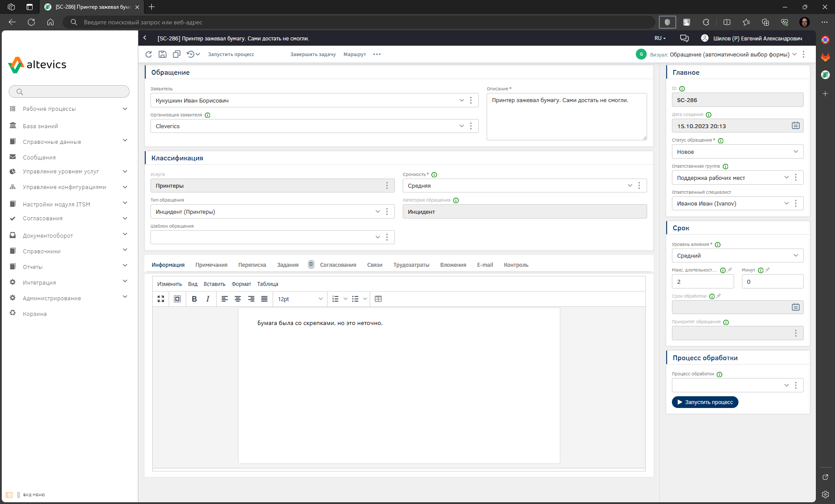835x504 pixels.
Task: Switch to the Вложения tab
Action: 453,265
